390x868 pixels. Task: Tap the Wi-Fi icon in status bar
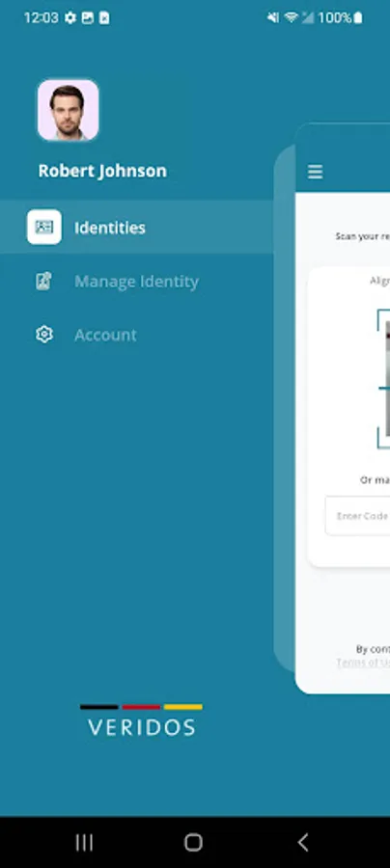click(x=291, y=17)
